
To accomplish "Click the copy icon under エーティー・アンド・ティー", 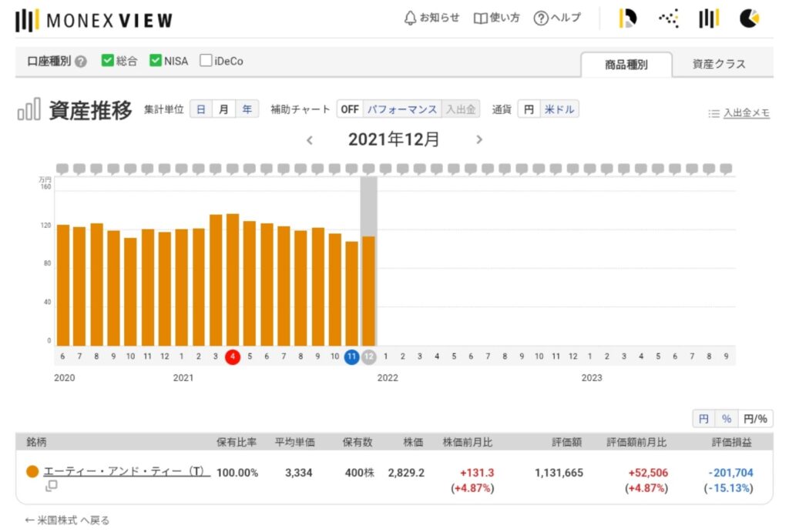I will [51, 486].
